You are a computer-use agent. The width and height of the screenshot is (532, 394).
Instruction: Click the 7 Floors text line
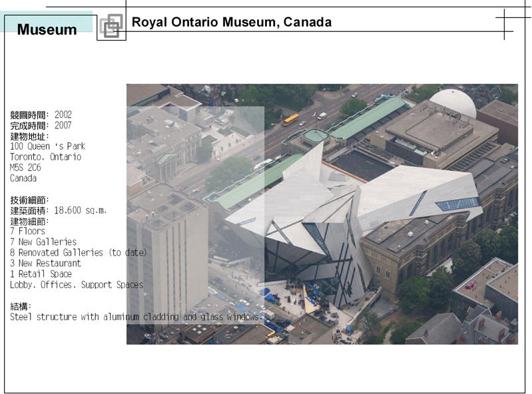[x=27, y=232]
